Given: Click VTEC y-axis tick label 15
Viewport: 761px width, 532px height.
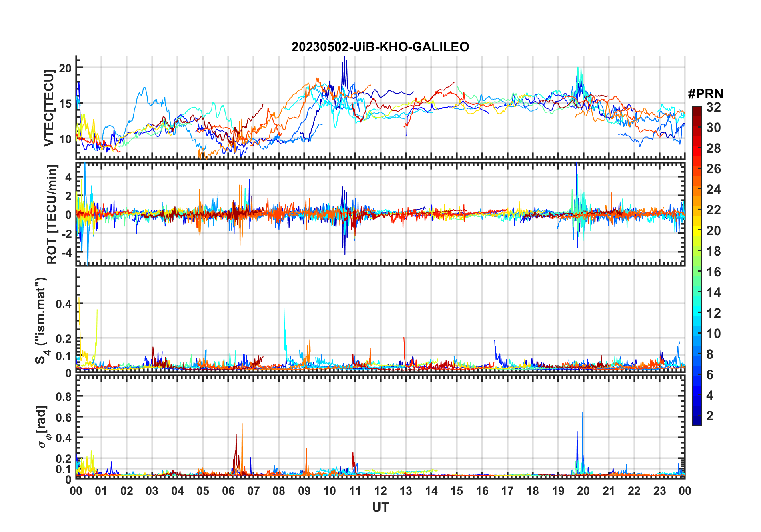Looking at the screenshot, I should pos(65,104).
